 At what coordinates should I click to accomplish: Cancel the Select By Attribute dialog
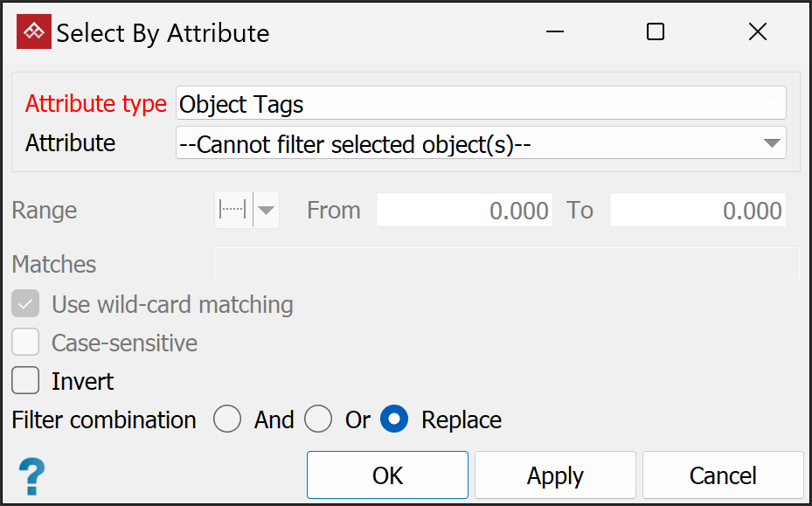(722, 475)
